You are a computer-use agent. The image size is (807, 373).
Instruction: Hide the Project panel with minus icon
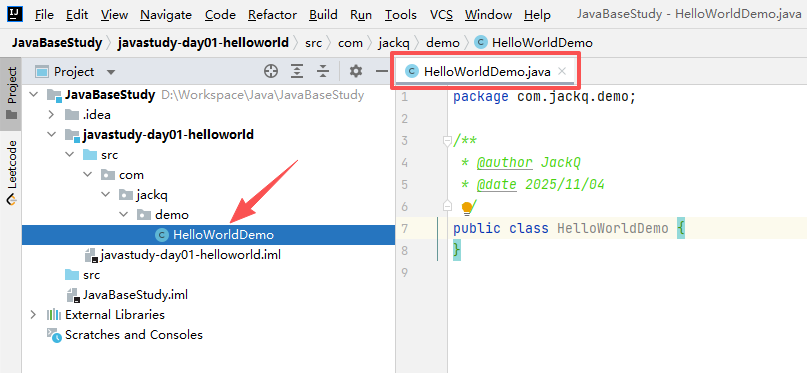381,71
